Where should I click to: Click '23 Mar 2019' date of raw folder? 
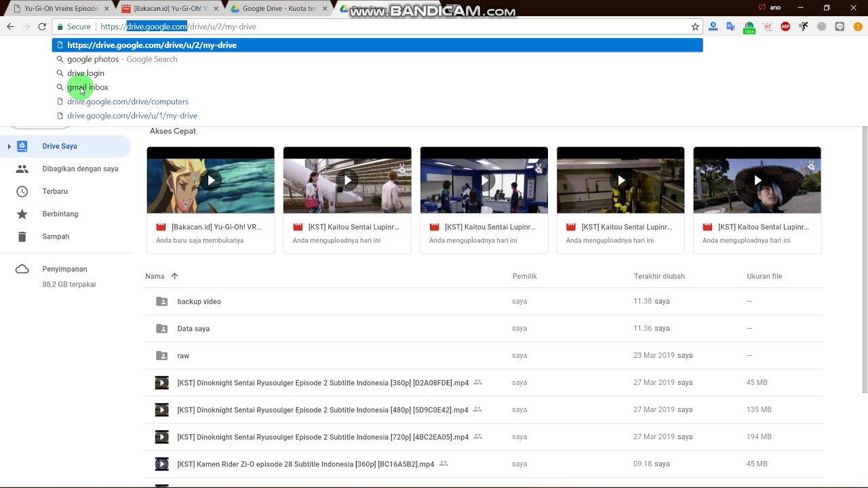[654, 356]
